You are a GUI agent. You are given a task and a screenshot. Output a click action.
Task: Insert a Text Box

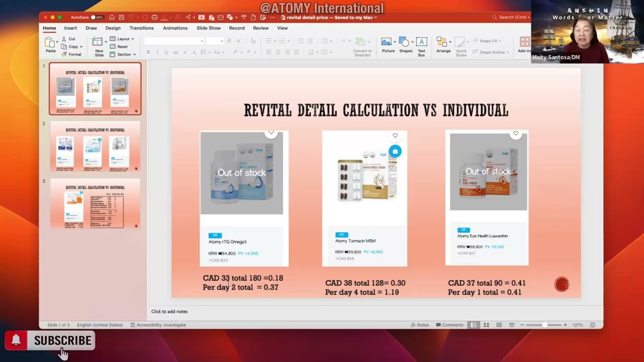click(422, 46)
